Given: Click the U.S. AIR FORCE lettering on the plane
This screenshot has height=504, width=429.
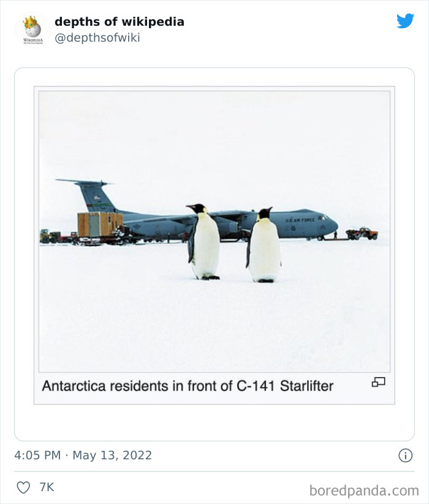Looking at the screenshot, I should click(x=300, y=219).
